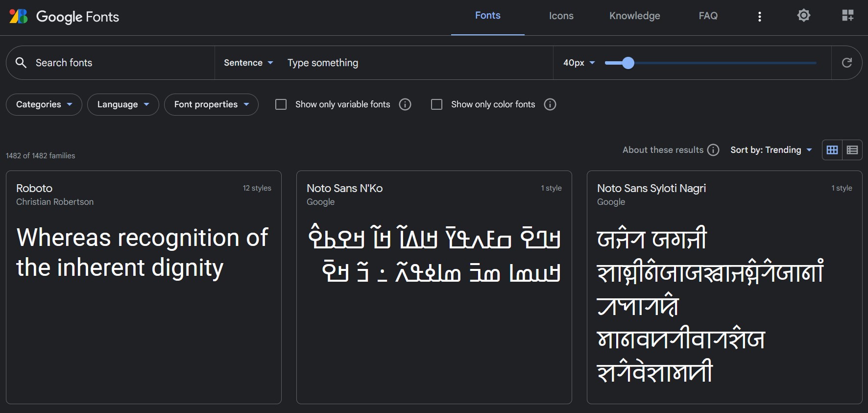Open the Sentence preview type dropdown
Viewport: 868px width, 413px height.
tap(248, 63)
